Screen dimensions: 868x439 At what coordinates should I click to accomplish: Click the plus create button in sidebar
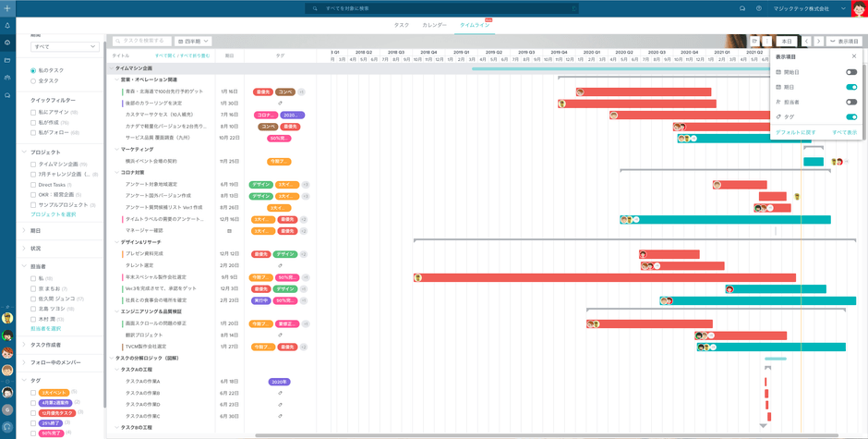[x=7, y=8]
